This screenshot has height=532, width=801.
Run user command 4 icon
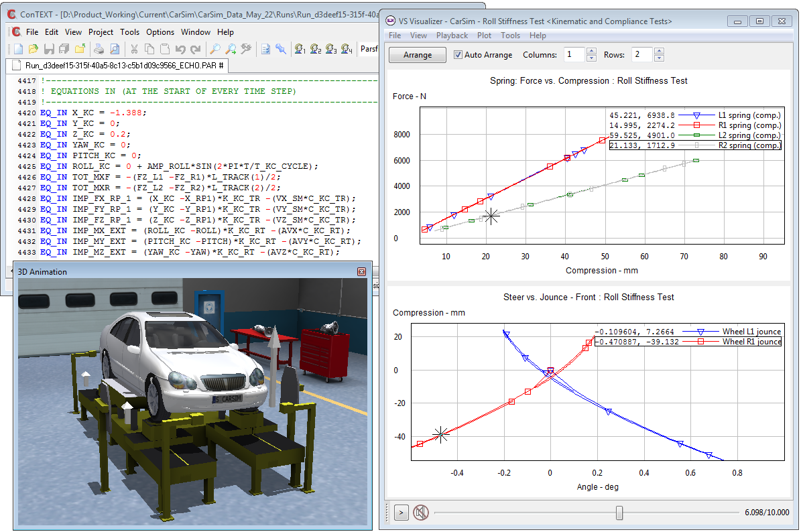347,49
